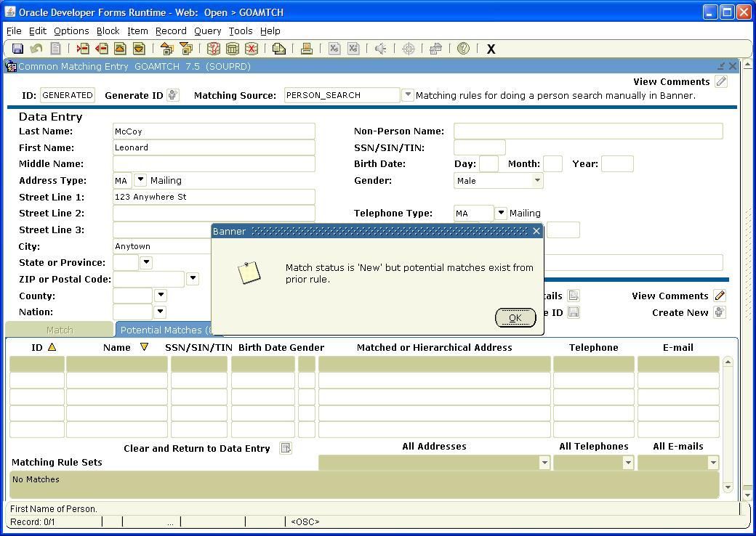Expand the Gender dropdown list

[x=537, y=181]
